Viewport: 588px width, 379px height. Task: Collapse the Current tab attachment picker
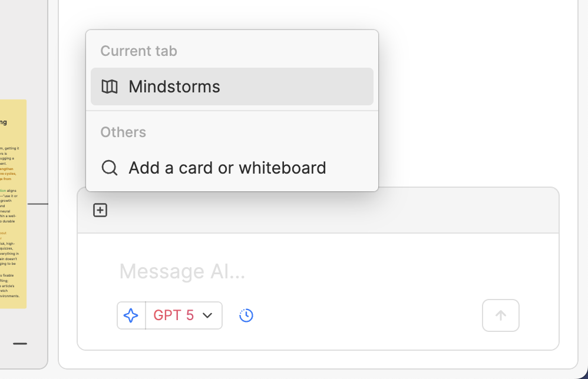click(100, 210)
